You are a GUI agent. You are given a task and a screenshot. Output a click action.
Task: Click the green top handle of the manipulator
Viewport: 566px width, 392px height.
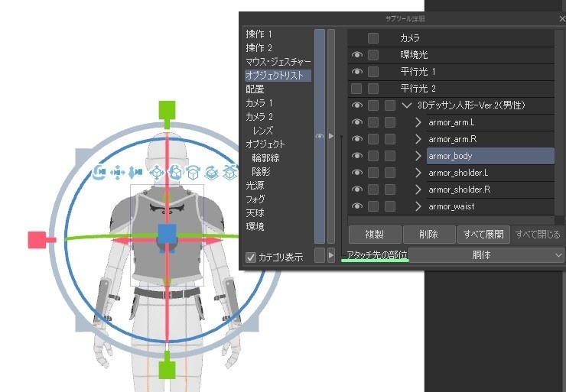(168, 110)
